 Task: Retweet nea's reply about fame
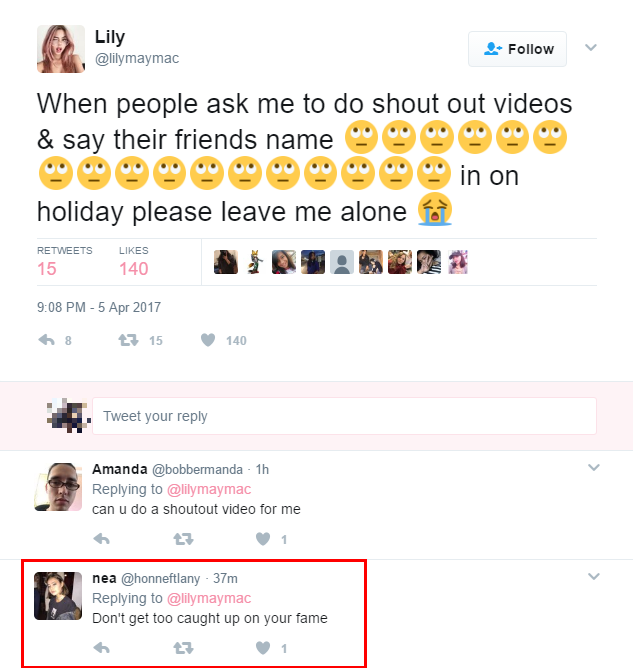(183, 648)
